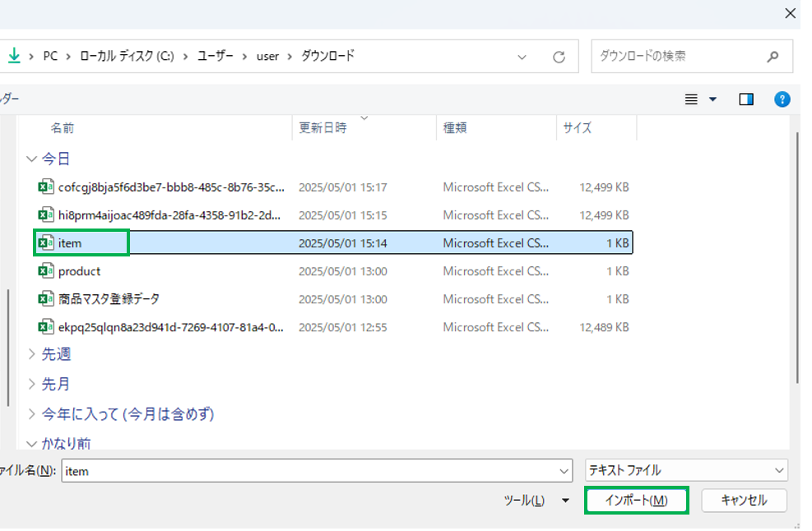Click Excel icon of product file

[46, 270]
